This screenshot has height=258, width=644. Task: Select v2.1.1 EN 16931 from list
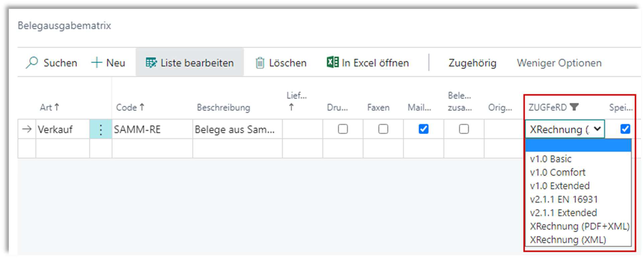tap(563, 199)
